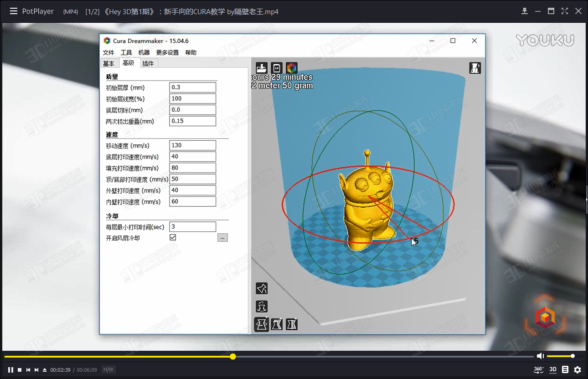Open the 更多设置 menu
The height and width of the screenshot is (379, 588).
click(167, 53)
